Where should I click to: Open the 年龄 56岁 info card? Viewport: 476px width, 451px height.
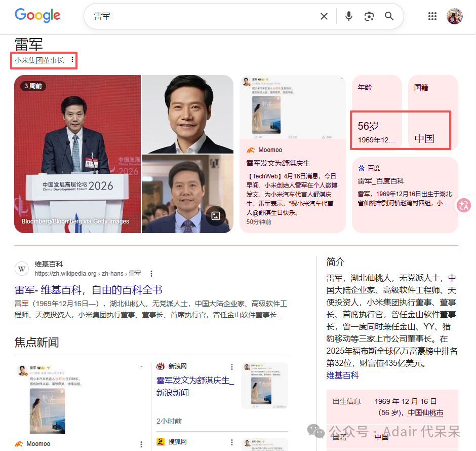point(377,112)
